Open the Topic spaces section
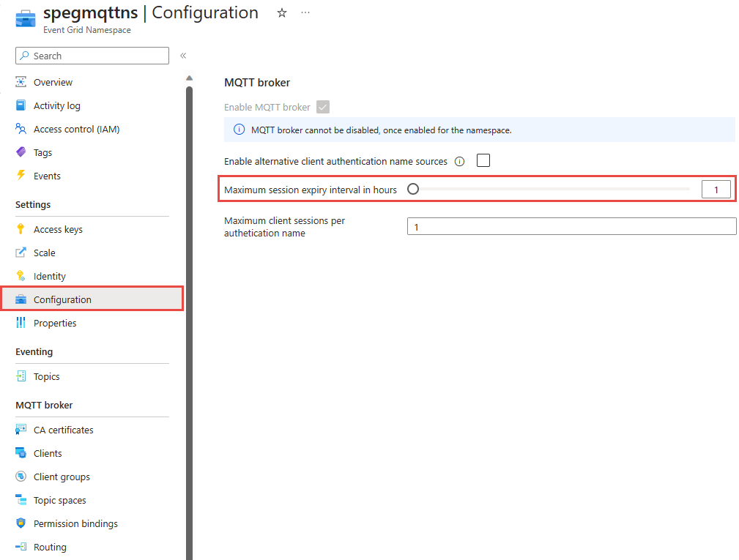Screen dimensions: 739x560 pyautogui.click(x=60, y=499)
